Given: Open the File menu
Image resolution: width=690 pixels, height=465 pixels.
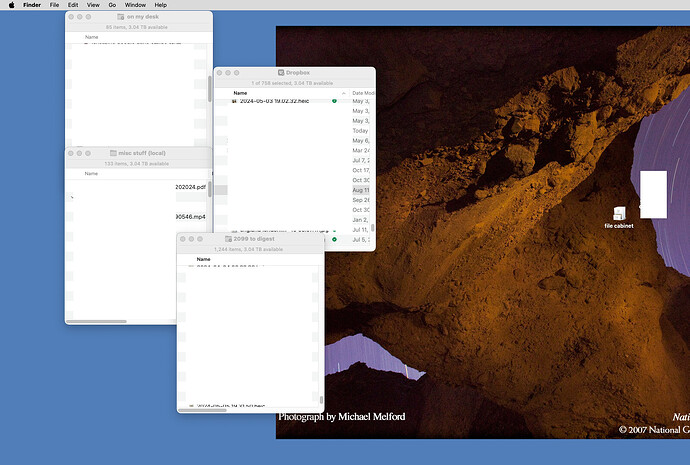Looking at the screenshot, I should [x=54, y=5].
